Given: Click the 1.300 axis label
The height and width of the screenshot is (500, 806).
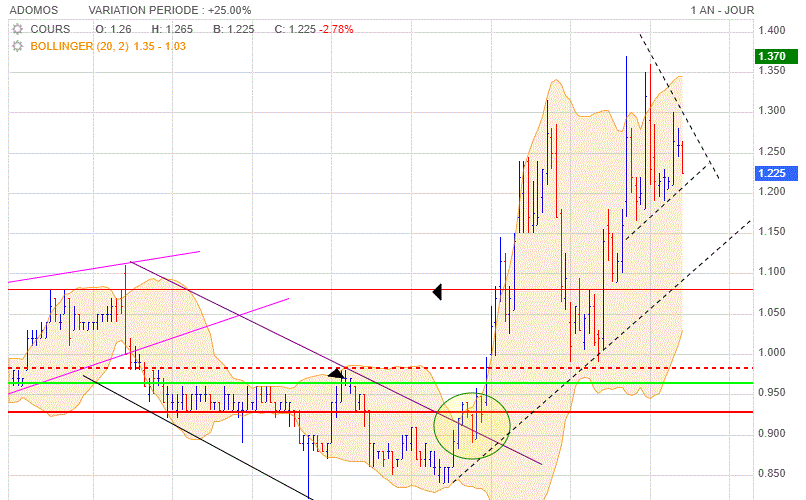Looking at the screenshot, I should point(772,110).
